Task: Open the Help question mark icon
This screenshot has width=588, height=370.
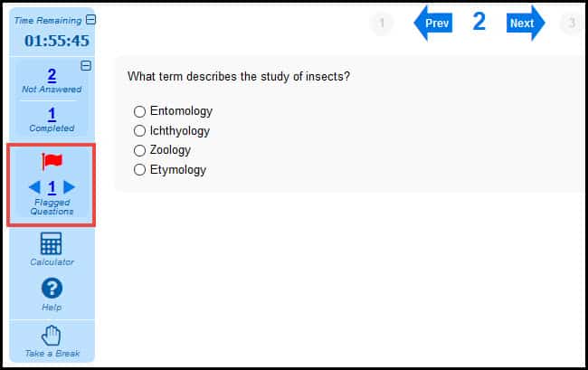Action: pyautogui.click(x=52, y=289)
